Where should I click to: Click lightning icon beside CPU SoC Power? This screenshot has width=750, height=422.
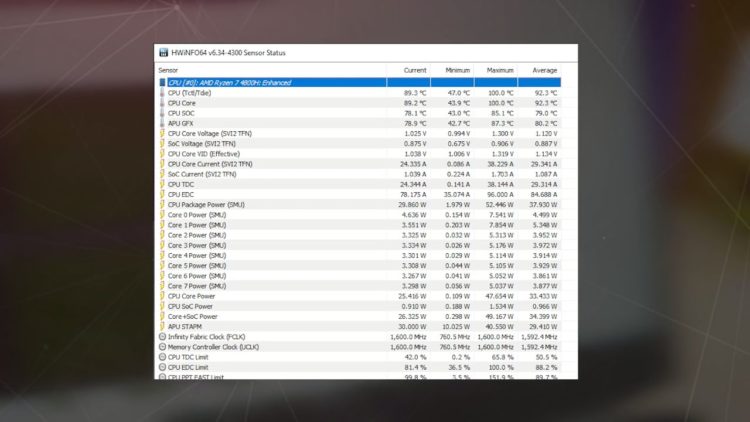[162, 306]
